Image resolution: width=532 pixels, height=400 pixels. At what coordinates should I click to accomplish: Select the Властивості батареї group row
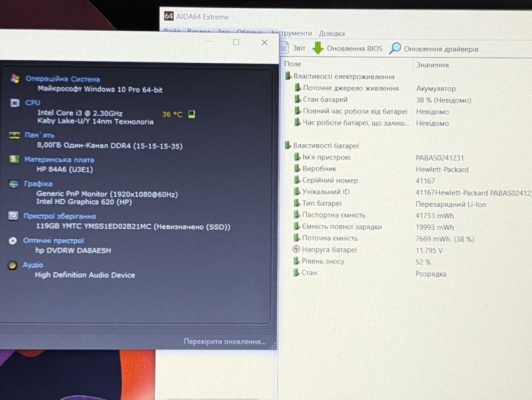[322, 145]
